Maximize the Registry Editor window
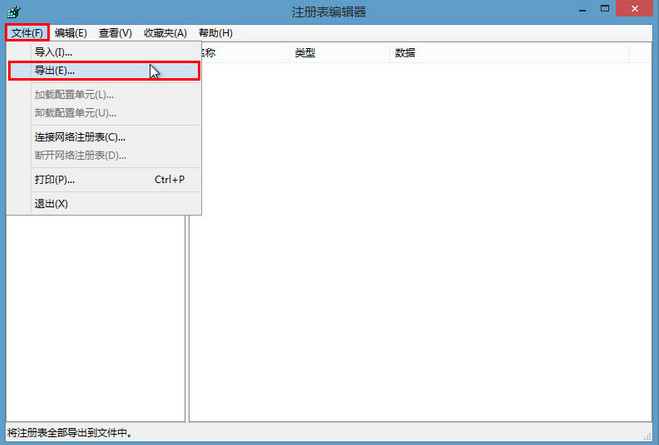 point(605,9)
